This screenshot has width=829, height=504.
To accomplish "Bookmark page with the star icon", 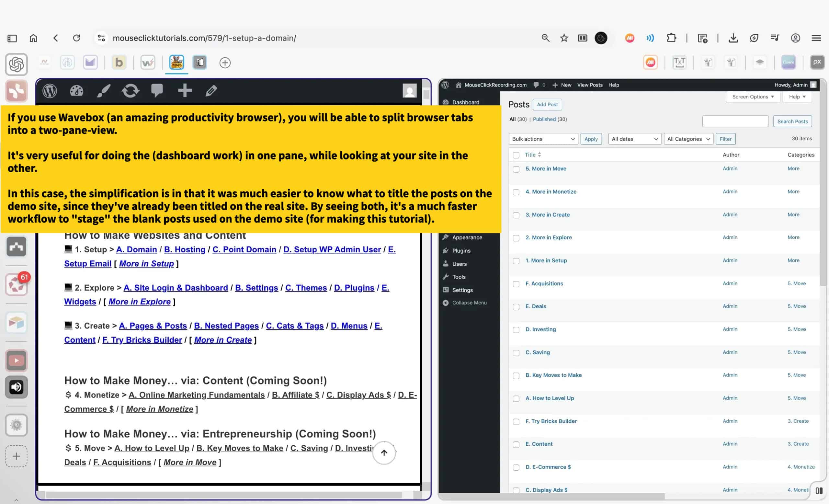I will pyautogui.click(x=564, y=38).
